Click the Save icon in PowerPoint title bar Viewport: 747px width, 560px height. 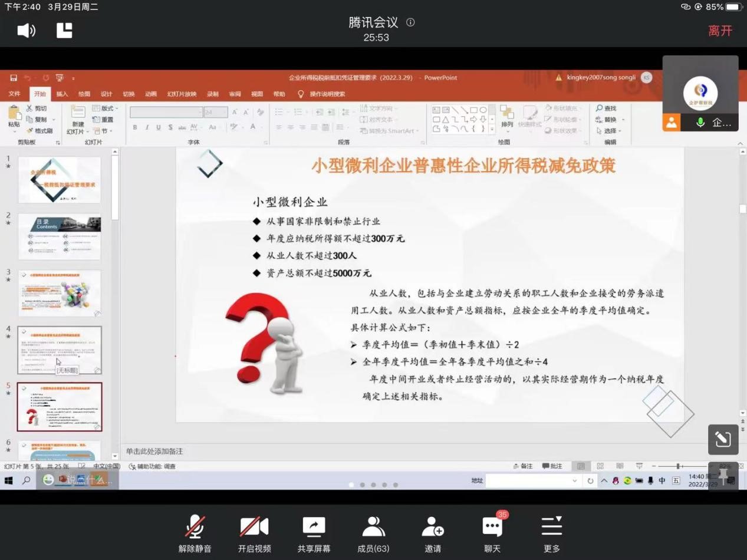(14, 78)
